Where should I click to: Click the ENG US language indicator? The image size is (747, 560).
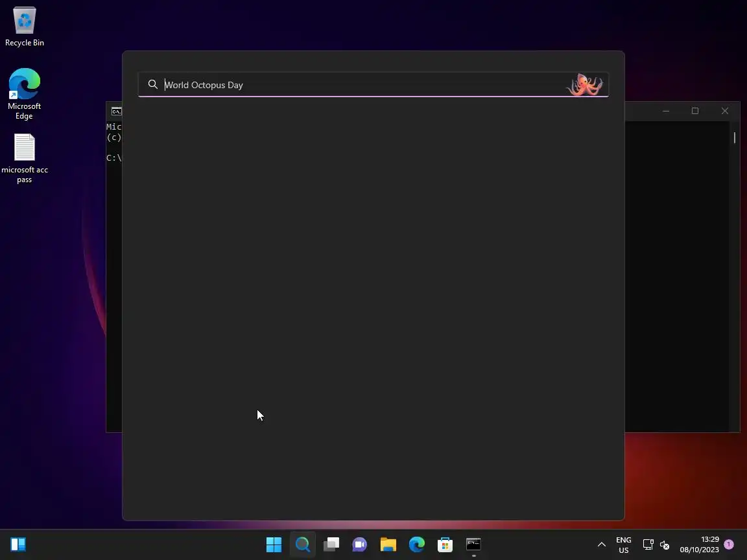tap(624, 544)
